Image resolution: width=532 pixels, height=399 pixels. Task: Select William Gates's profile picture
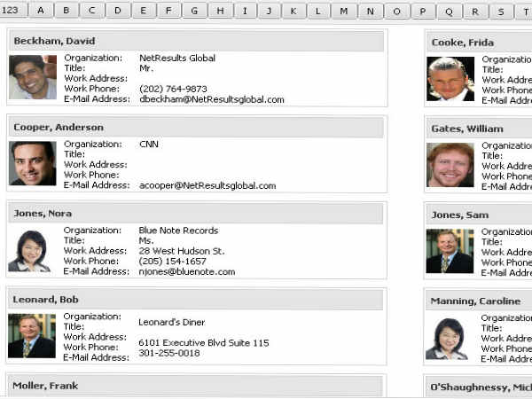450,165
